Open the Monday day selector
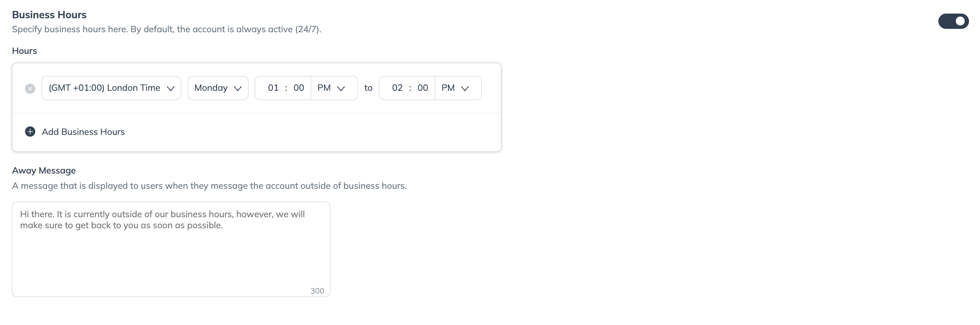This screenshot has width=980, height=325. [211, 88]
